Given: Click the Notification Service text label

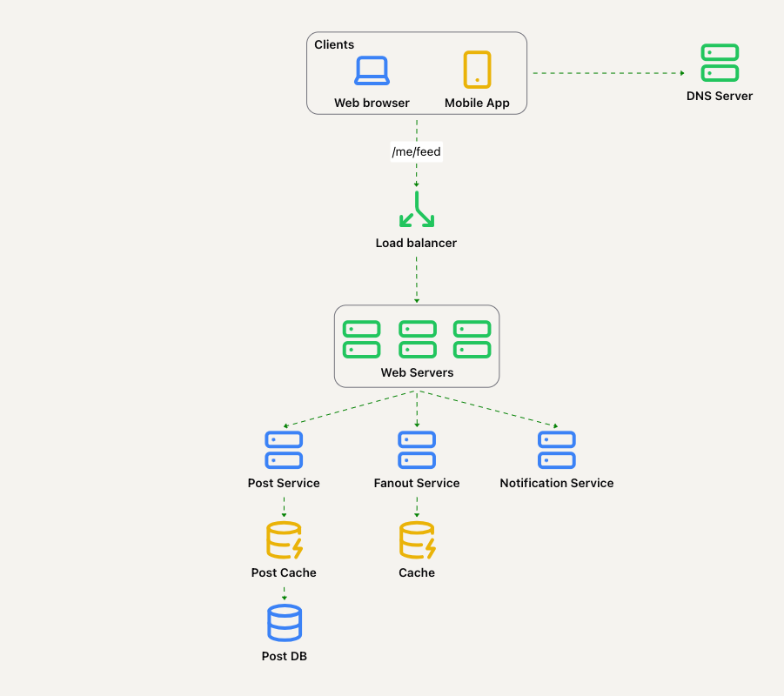Looking at the screenshot, I should pyautogui.click(x=557, y=483).
